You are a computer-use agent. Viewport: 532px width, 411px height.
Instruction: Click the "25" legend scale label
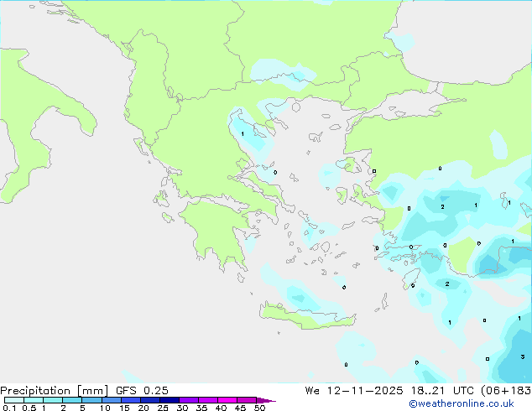pos(163,408)
